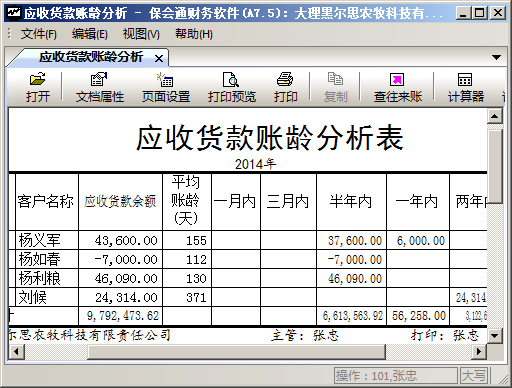Click total 6,613,563.92 cell
The height and width of the screenshot is (388, 512).
click(351, 316)
